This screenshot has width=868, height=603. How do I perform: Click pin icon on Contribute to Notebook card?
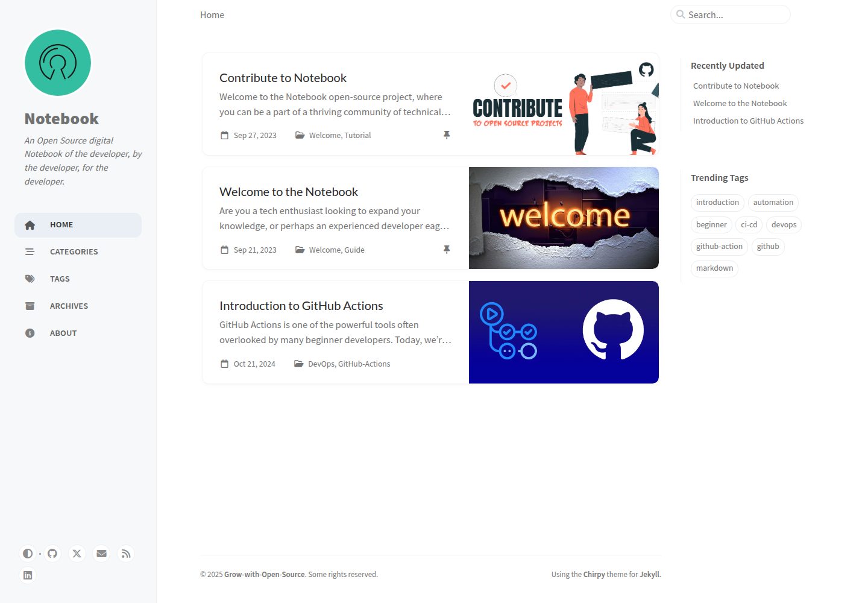pos(447,135)
